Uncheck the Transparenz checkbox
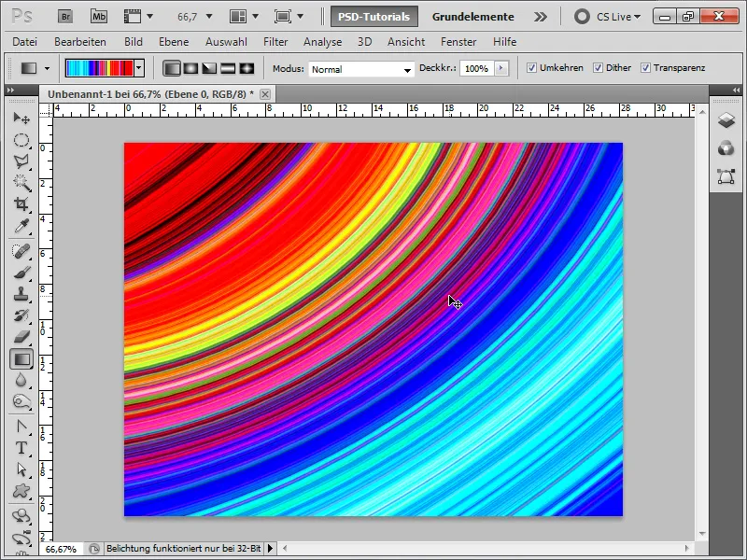Viewport: 747px width, 560px height. [645, 68]
